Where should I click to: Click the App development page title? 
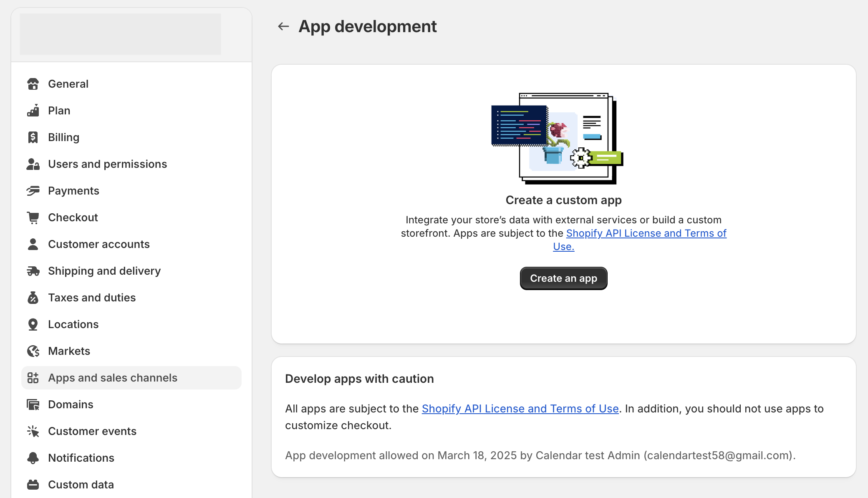pyautogui.click(x=368, y=26)
